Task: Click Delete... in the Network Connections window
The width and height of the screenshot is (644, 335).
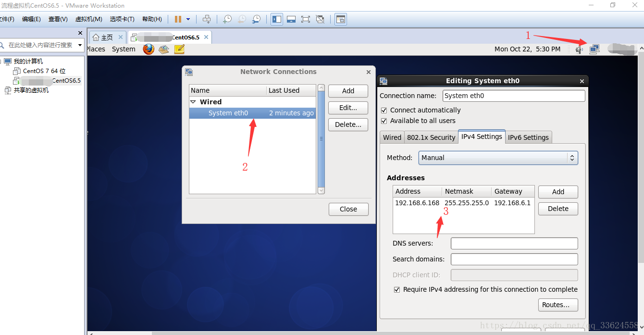Action: point(348,124)
